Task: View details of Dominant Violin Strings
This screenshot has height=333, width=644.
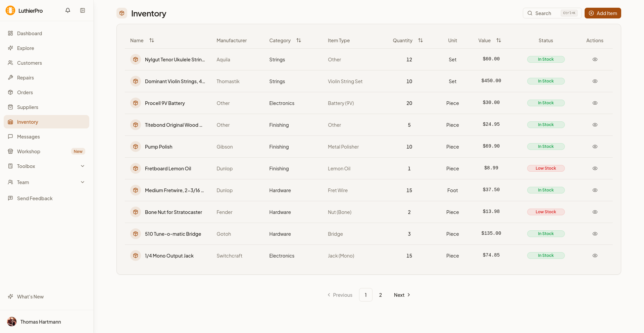Action: pyautogui.click(x=595, y=81)
